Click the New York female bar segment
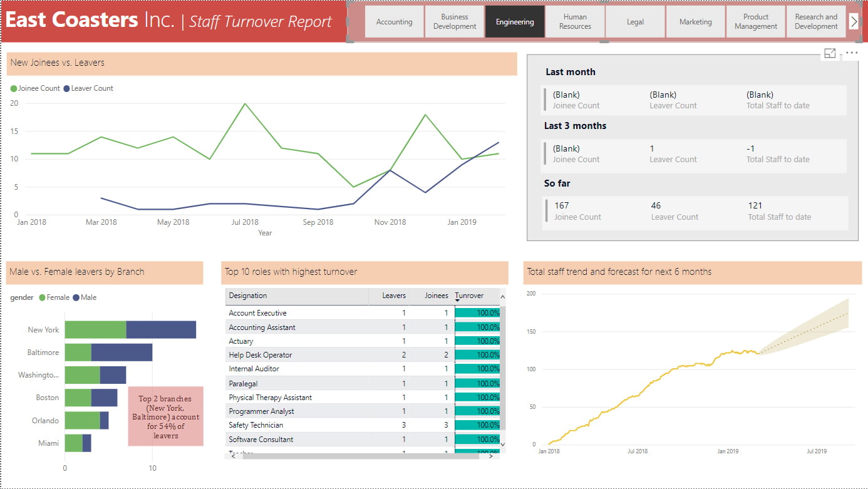This screenshot has width=868, height=489. (x=96, y=329)
